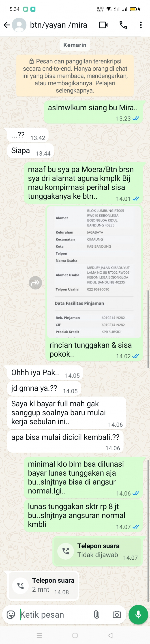Start a video call with the contact
This screenshot has height=644, width=150.
[x=103, y=25]
